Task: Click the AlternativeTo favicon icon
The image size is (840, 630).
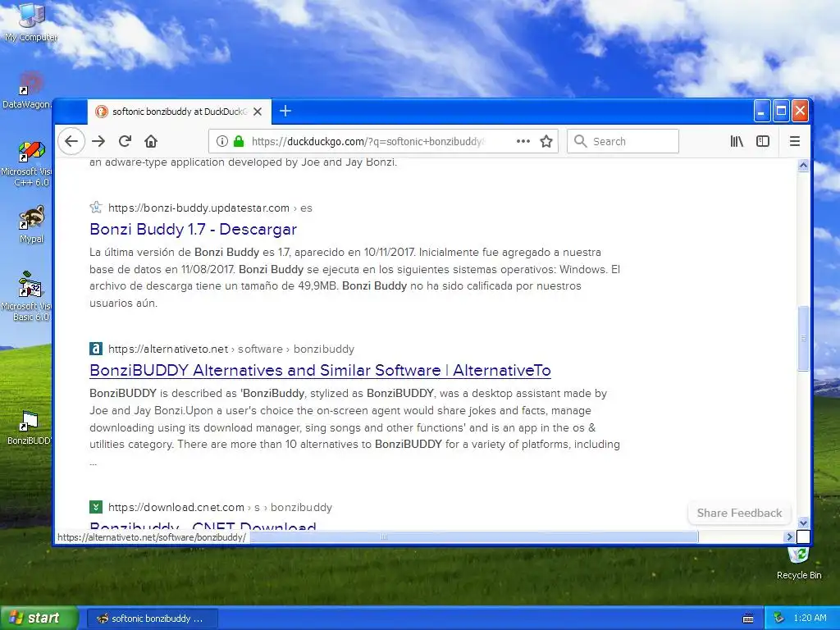Action: 96,349
